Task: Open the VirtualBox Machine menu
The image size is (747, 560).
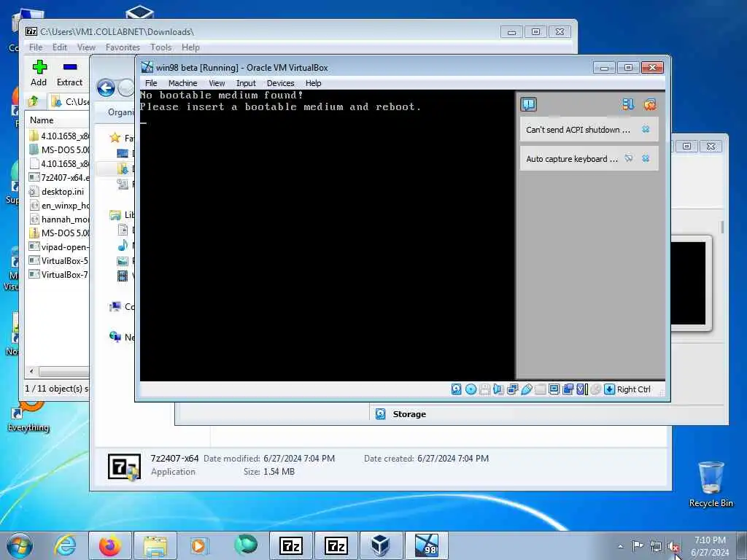Action: pyautogui.click(x=182, y=83)
